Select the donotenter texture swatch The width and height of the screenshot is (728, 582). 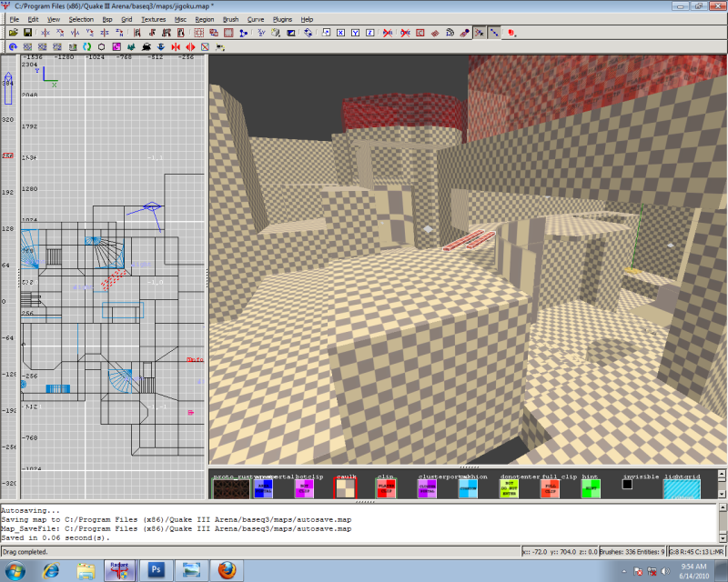510,488
